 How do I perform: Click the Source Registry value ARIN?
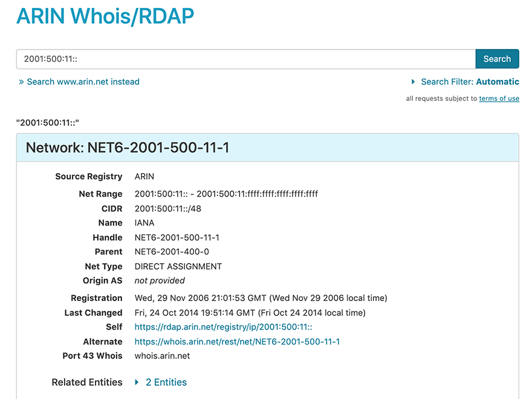(x=144, y=177)
